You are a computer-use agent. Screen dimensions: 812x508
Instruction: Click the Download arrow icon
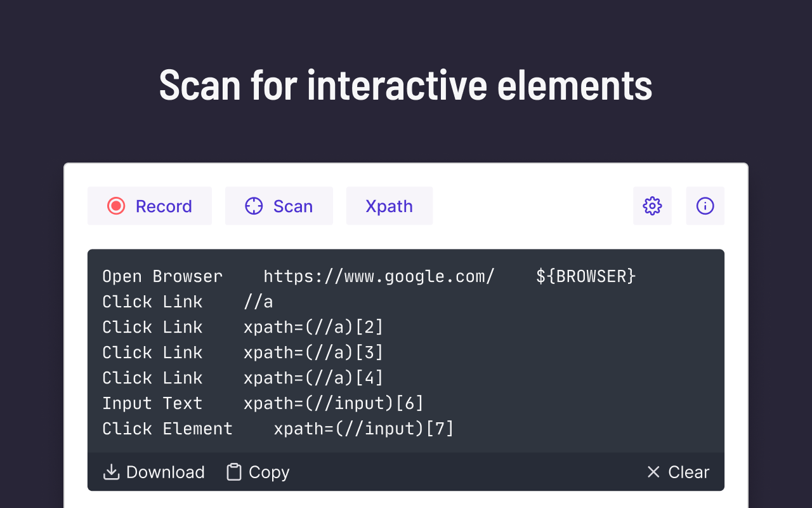(111, 472)
